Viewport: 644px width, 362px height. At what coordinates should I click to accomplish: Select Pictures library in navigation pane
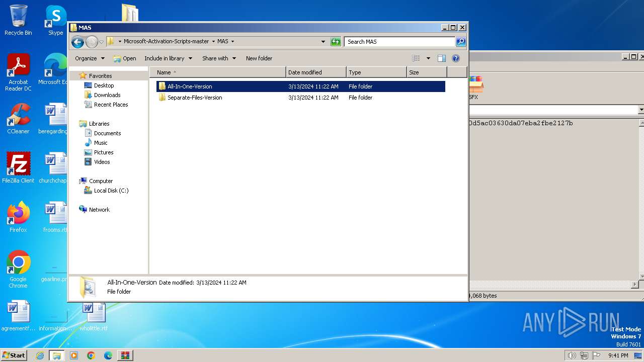104,152
